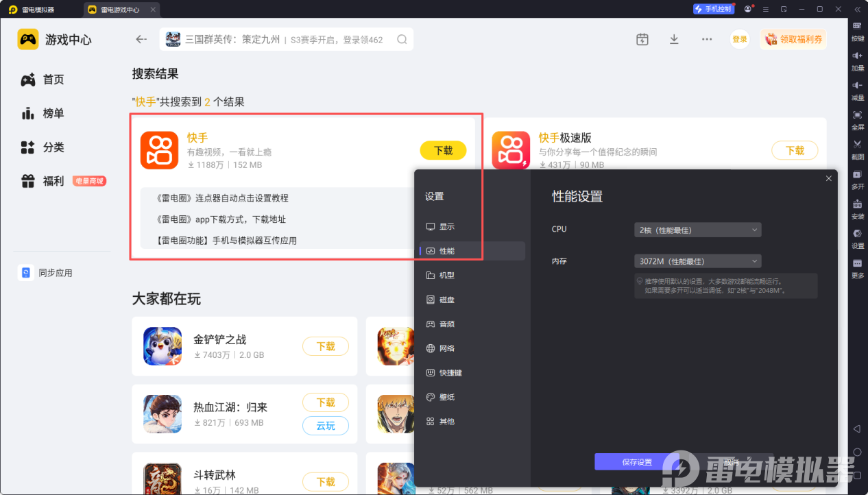
Task: Open 《雷电圈》连点器自动点击设置教程 link
Action: [x=223, y=198]
